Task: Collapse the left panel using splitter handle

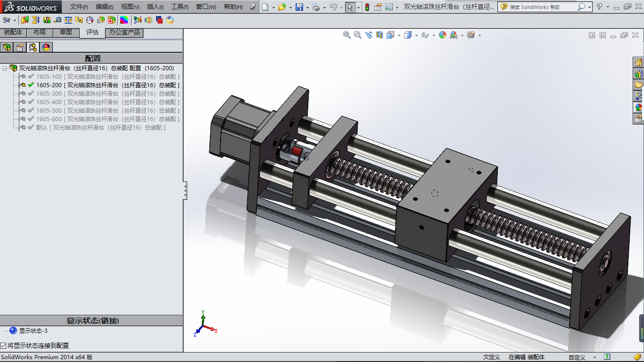Action: point(185,191)
